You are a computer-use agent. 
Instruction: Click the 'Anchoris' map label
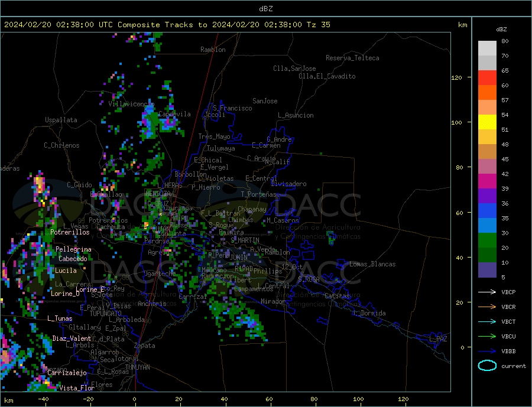[153, 304]
